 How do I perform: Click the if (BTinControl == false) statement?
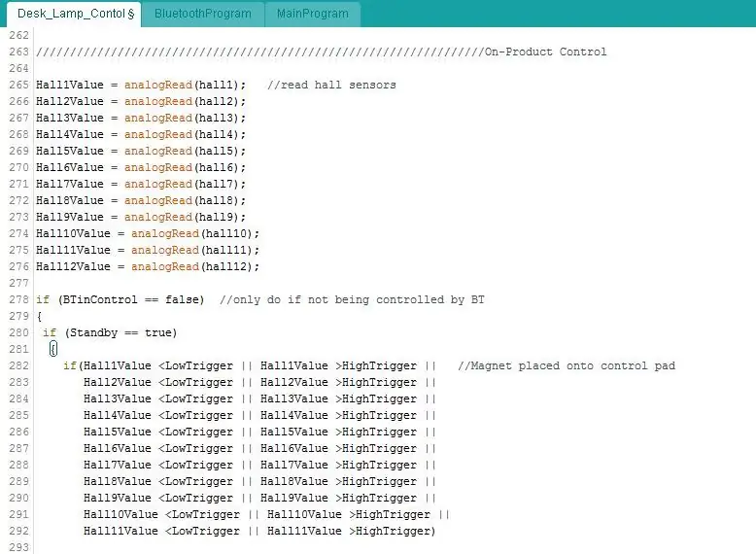click(120, 299)
